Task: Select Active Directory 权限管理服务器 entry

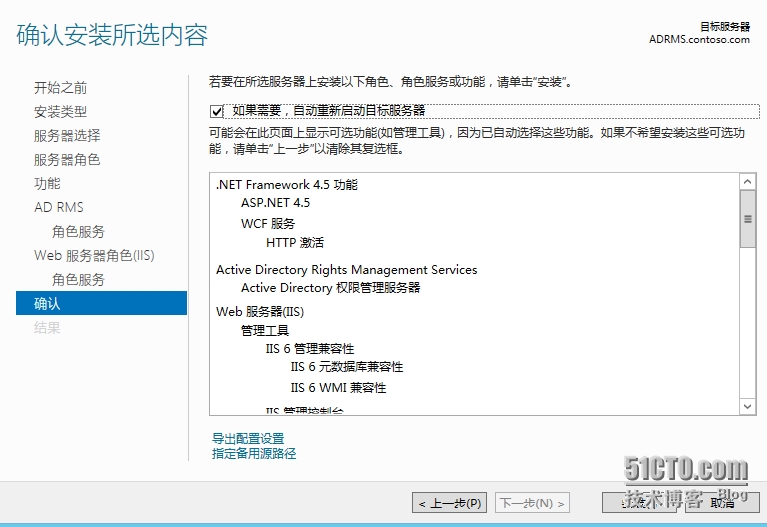Action: pos(331,288)
